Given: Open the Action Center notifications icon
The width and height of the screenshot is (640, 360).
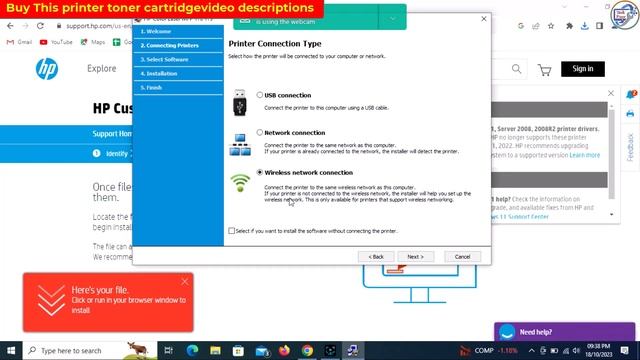Looking at the screenshot, I should (x=624, y=350).
